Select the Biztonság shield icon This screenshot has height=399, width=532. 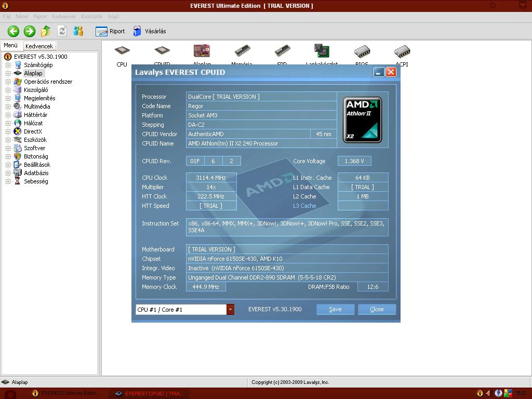pyautogui.click(x=18, y=156)
